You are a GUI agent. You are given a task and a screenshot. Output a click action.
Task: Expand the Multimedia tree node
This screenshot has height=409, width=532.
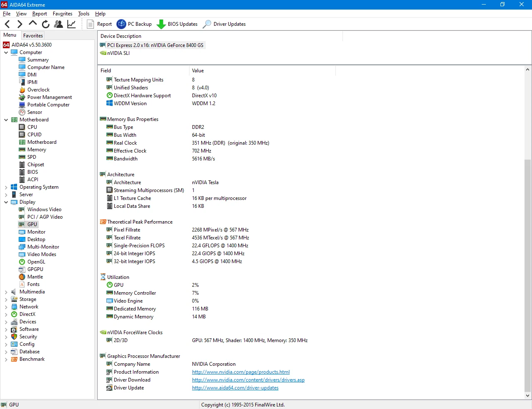tap(6, 292)
